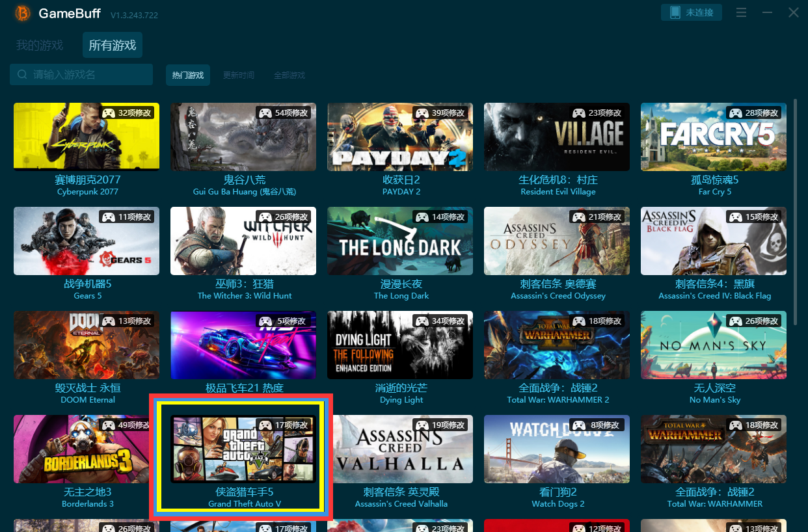The image size is (808, 532).
Task: Click the Total War: WARHAMMER 2 subtitle
Action: point(558,400)
